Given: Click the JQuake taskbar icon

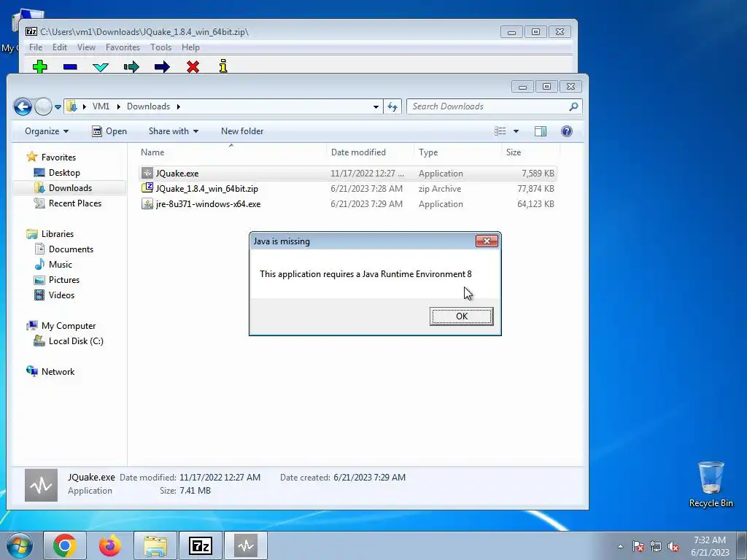Looking at the screenshot, I should [246, 545].
